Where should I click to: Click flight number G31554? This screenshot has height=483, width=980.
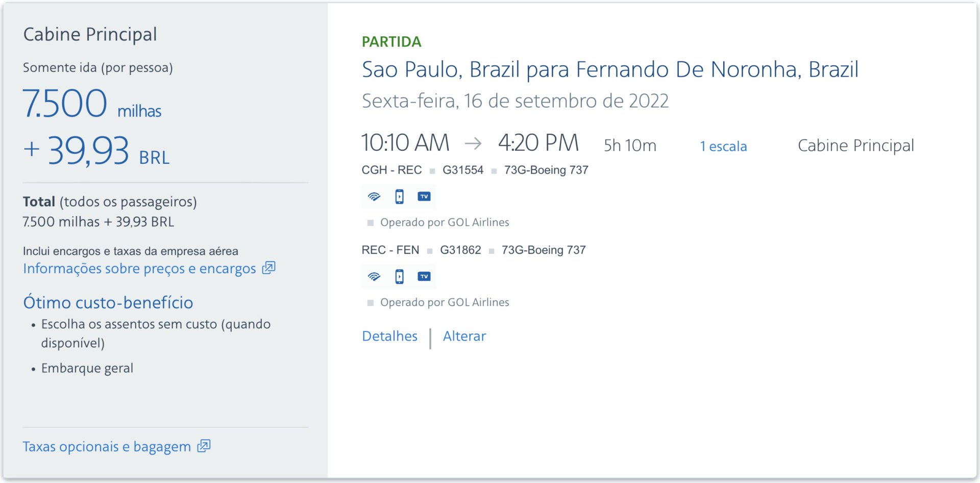pos(462,170)
